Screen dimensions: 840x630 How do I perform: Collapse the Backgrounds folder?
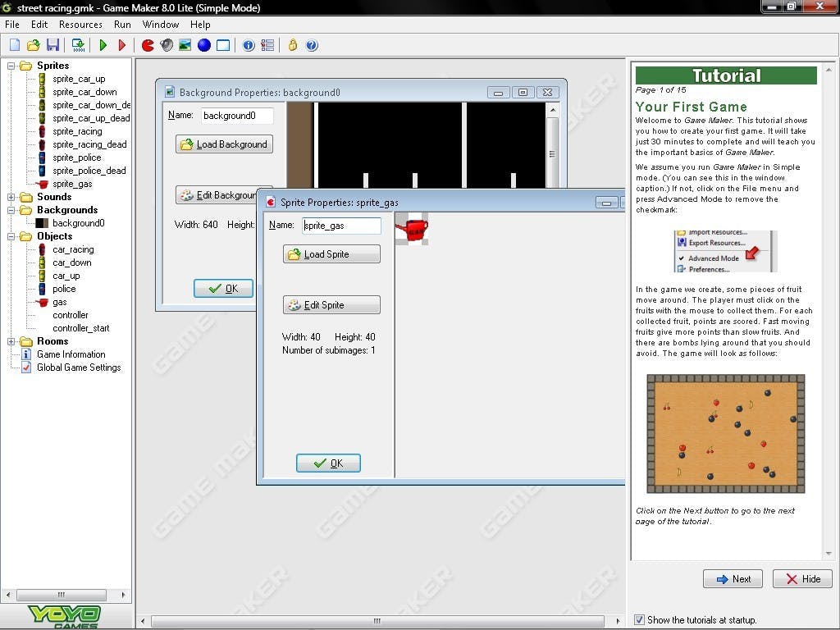pos(11,210)
